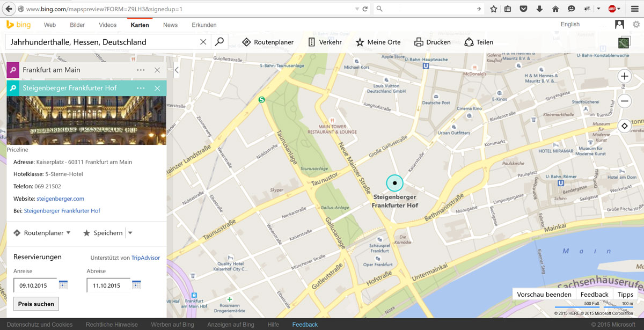
Task: Click Speichern to save the place
Action: [103, 233]
